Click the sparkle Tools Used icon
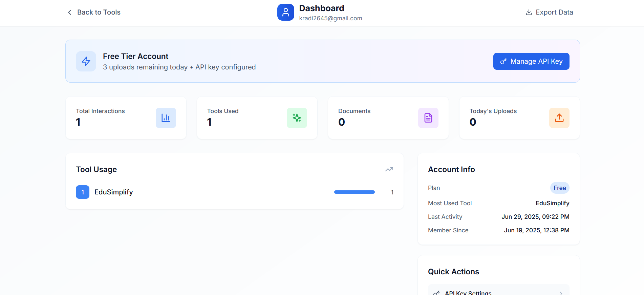 297,118
